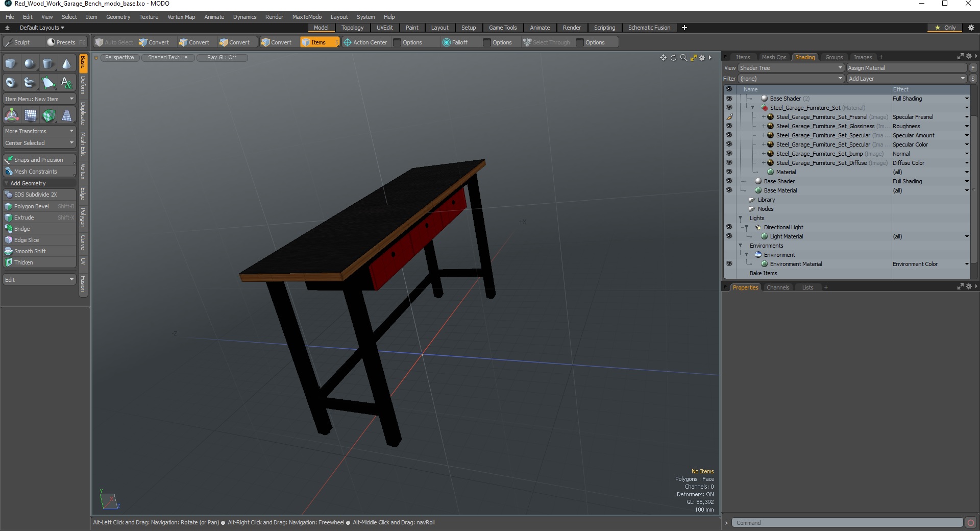The width and height of the screenshot is (980, 531).
Task: Change Shaded Texture display mode
Action: (x=168, y=58)
